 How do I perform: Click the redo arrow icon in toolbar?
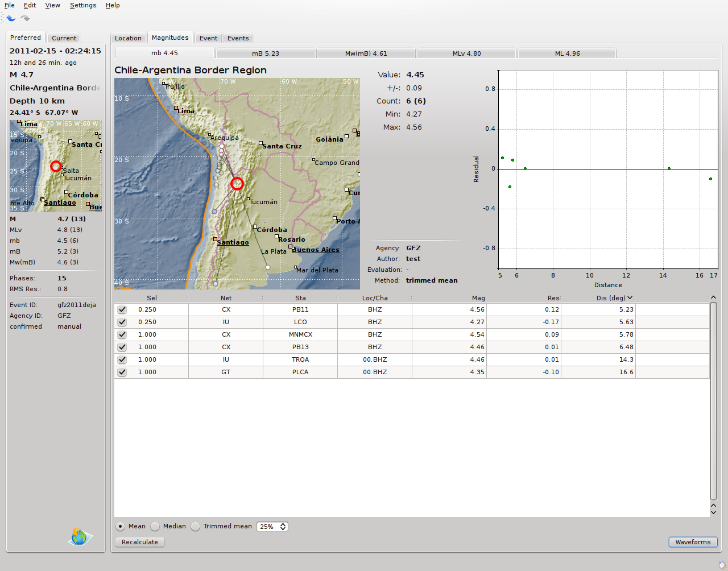[25, 18]
